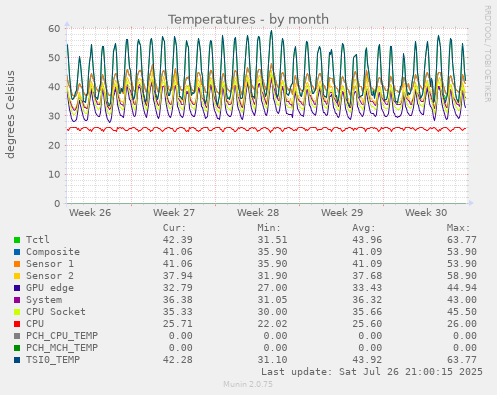The width and height of the screenshot is (497, 395).
Task: Click Sensor 2 average value 37.68
Action: click(367, 276)
